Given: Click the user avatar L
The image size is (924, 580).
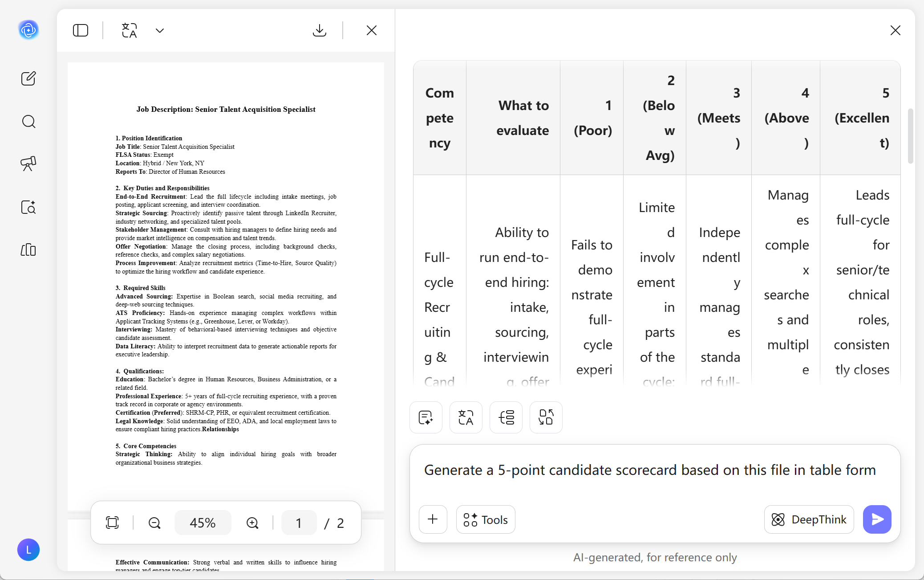Looking at the screenshot, I should (28, 550).
